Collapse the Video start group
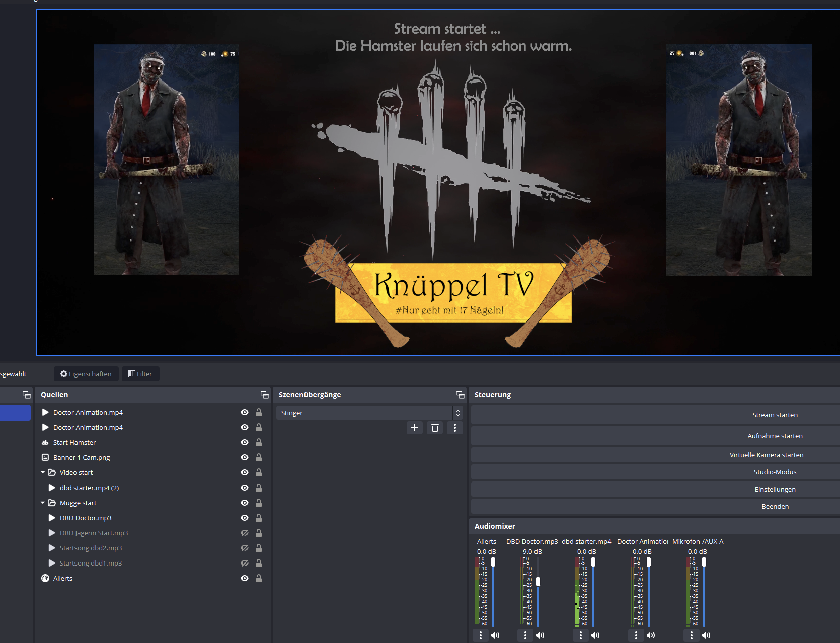Viewport: 840px width, 643px height. [43, 472]
